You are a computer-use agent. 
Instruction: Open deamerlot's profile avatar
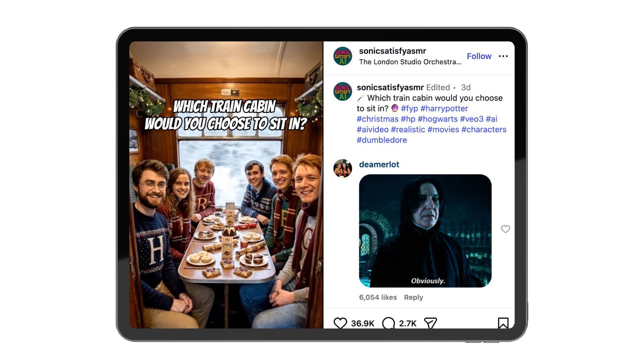point(342,168)
